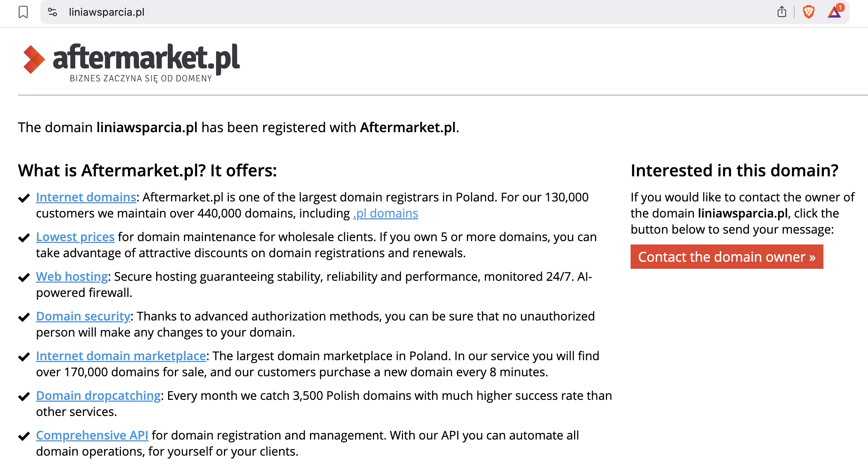Click the checkmark beside Internet domains
868x465 pixels.
tap(24, 198)
